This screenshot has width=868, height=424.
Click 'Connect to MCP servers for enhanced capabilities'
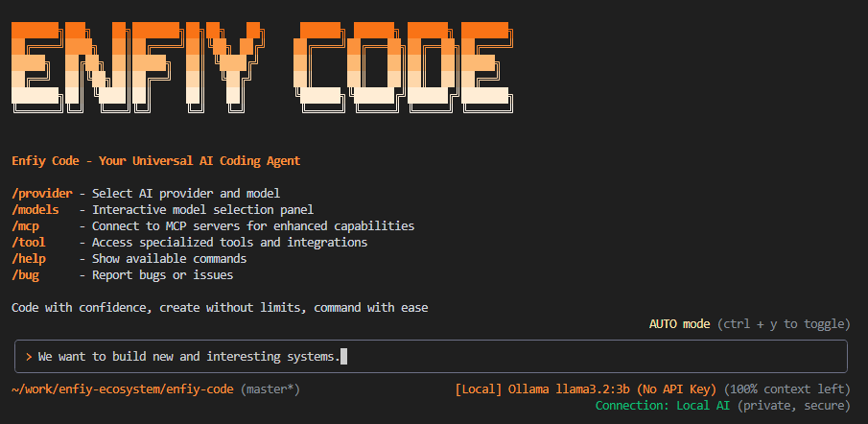(x=253, y=225)
